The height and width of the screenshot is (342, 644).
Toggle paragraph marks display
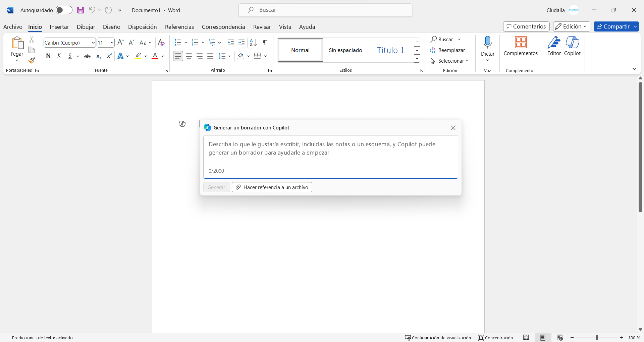point(264,43)
